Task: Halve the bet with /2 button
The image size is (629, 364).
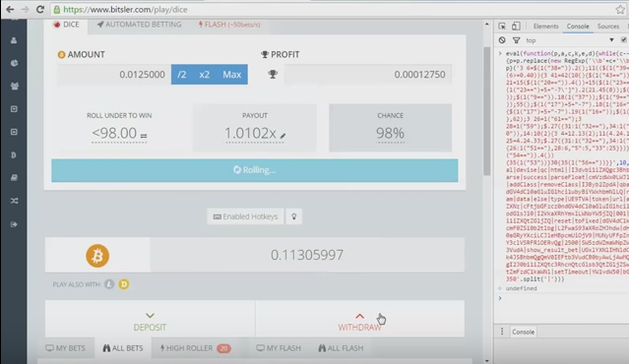Action: tap(182, 74)
